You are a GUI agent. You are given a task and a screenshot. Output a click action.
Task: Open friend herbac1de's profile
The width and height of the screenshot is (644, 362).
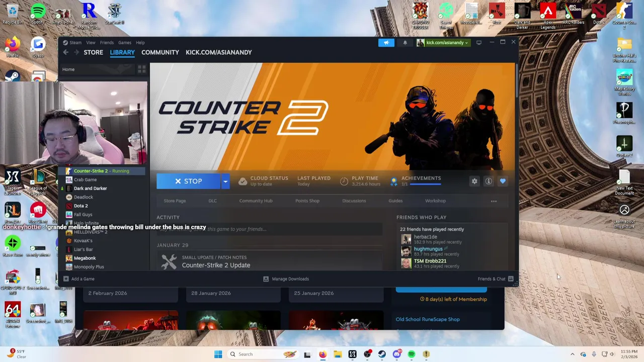click(425, 237)
